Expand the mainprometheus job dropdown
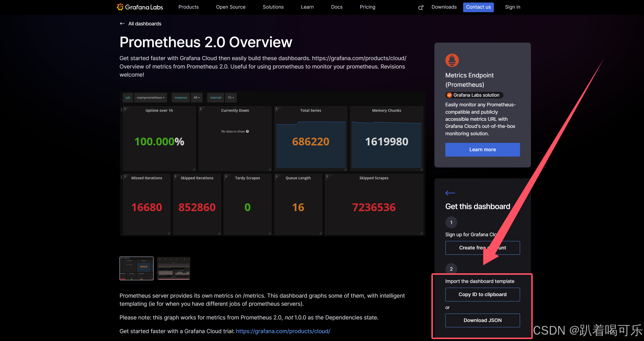Screen dimensions: 644x341 150,98
